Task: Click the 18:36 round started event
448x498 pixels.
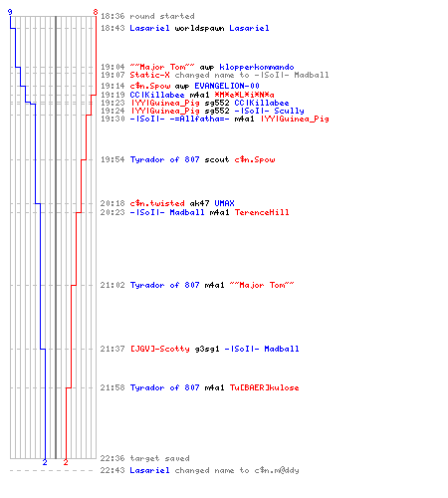Action: [x=147, y=16]
